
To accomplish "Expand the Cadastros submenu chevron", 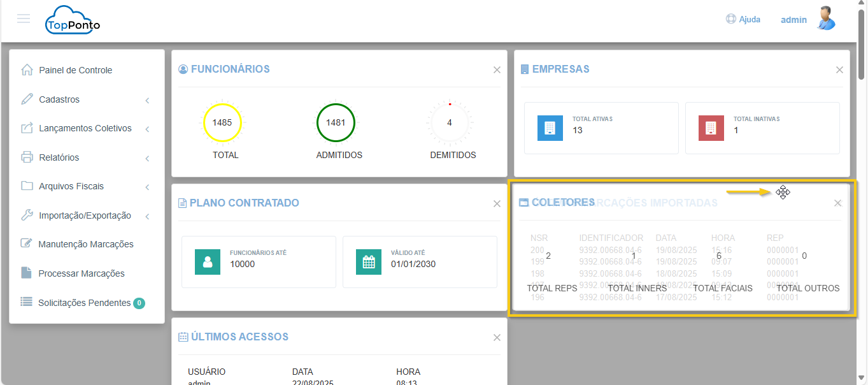I will pos(147,100).
